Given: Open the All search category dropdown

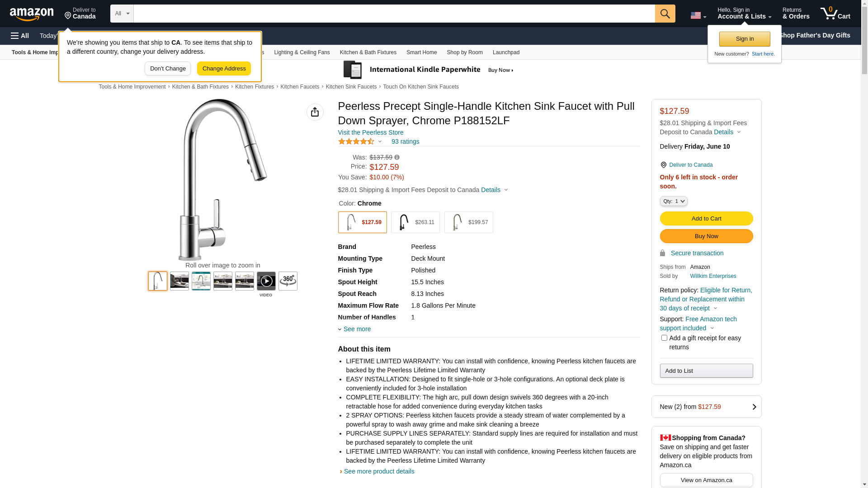Looking at the screenshot, I should 122,14.
